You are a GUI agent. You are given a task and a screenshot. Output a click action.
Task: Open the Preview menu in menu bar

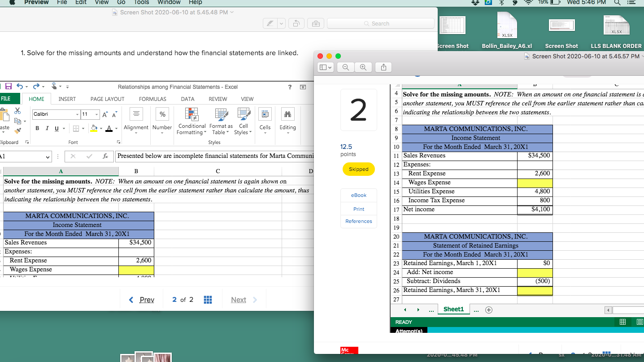pyautogui.click(x=36, y=2)
